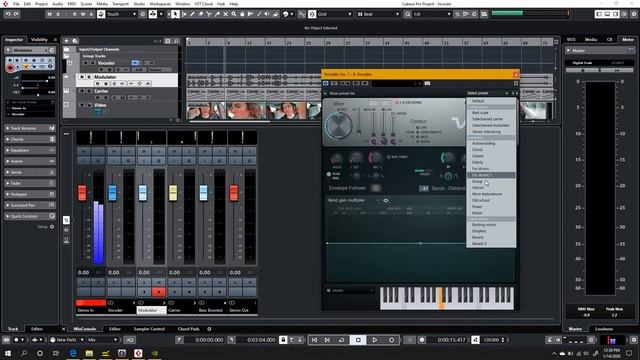The image size is (640, 360).
Task: Open the Select preset dropdown in vocoder
Action: pos(488,93)
